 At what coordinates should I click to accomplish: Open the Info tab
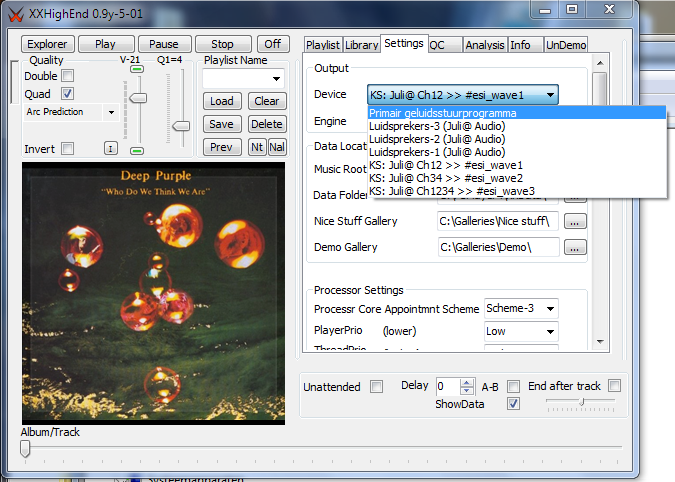525,45
